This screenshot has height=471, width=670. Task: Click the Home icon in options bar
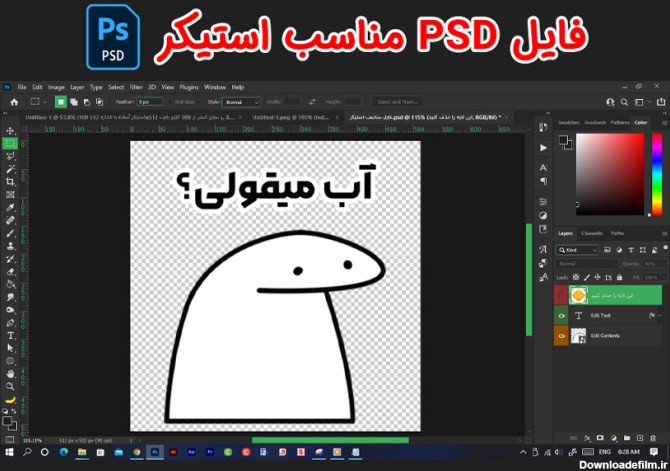coord(13,102)
